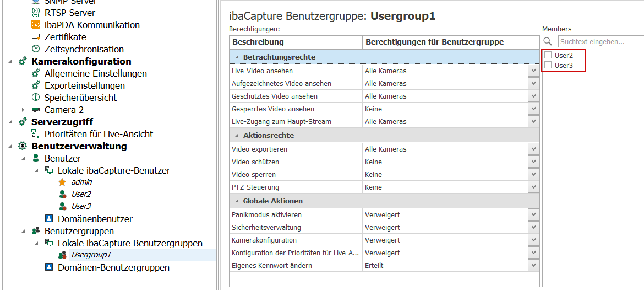Click the Serverzugriff gears icon
The image size is (644, 290).
pyautogui.click(x=23, y=122)
